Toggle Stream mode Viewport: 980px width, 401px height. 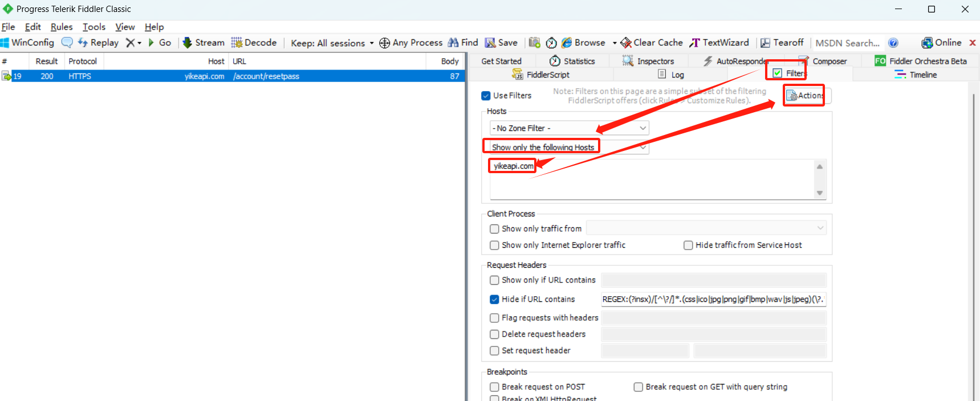204,43
